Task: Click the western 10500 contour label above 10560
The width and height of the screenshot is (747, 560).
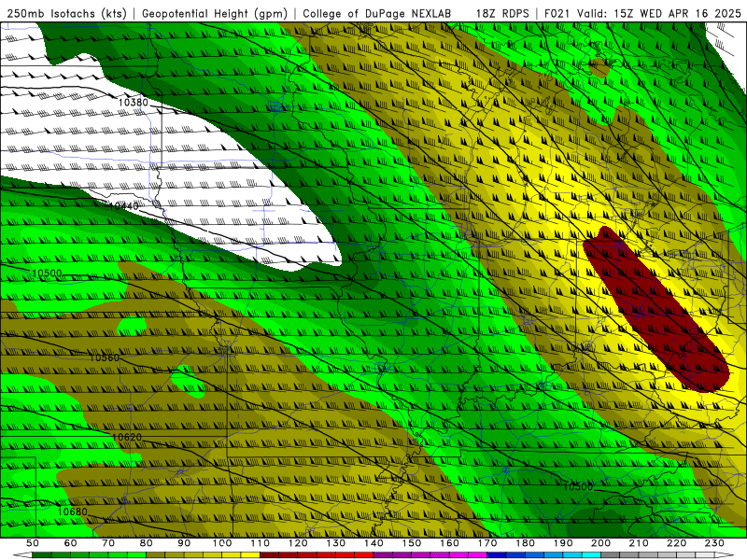Action: (47, 273)
